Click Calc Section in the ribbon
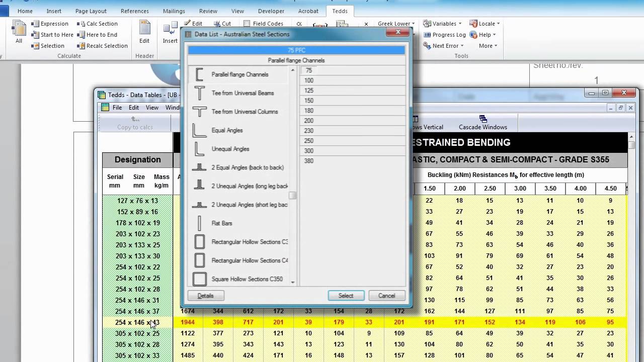This screenshot has width=644, height=362. coord(97,24)
